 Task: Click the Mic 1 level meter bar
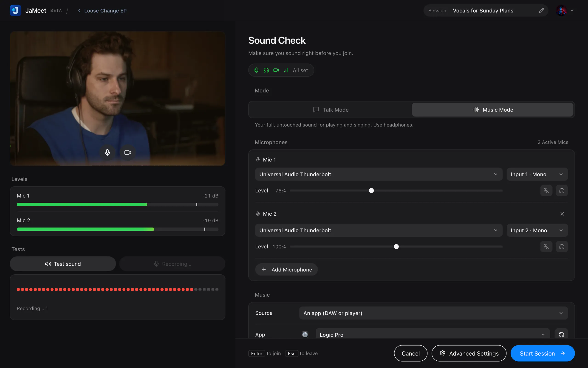(x=118, y=204)
